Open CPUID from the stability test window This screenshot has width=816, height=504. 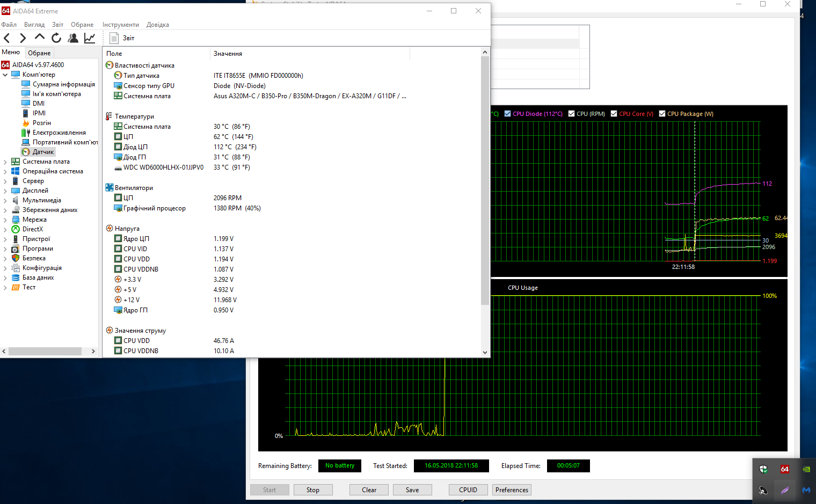pyautogui.click(x=468, y=490)
